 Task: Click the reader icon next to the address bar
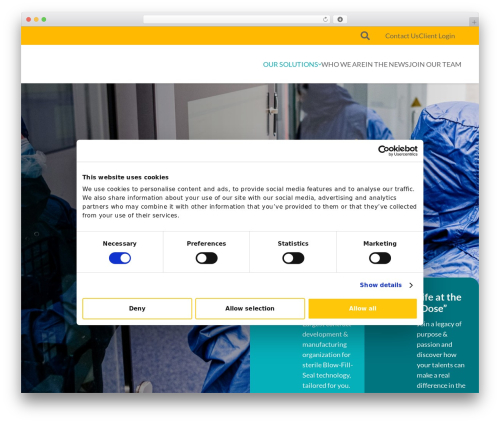tap(340, 19)
